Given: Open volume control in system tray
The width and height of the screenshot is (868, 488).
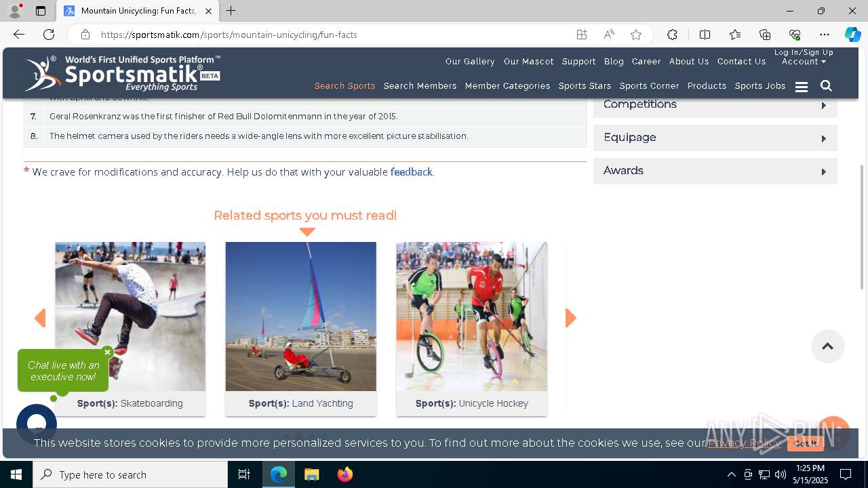Looking at the screenshot, I should [780, 474].
